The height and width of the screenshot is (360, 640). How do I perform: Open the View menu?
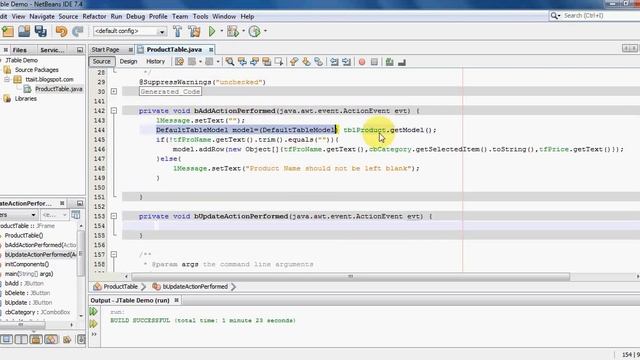(x=18, y=16)
